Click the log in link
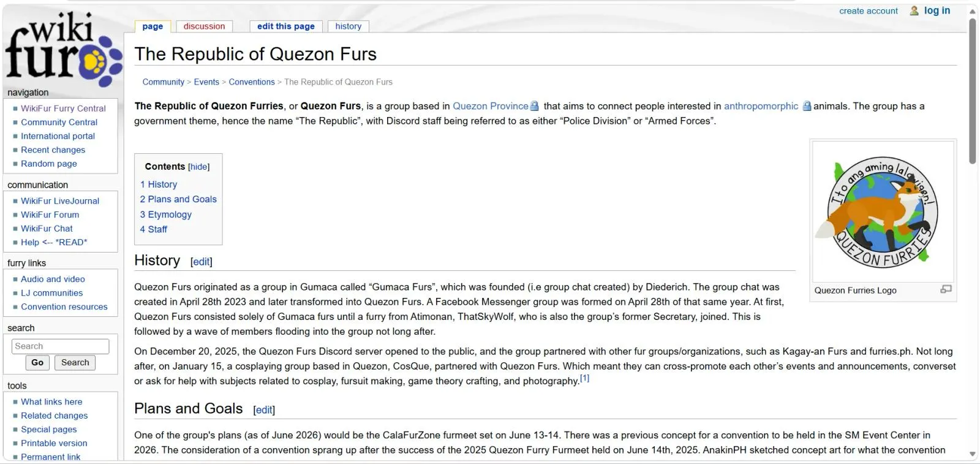The width and height of the screenshot is (980, 464). click(937, 10)
